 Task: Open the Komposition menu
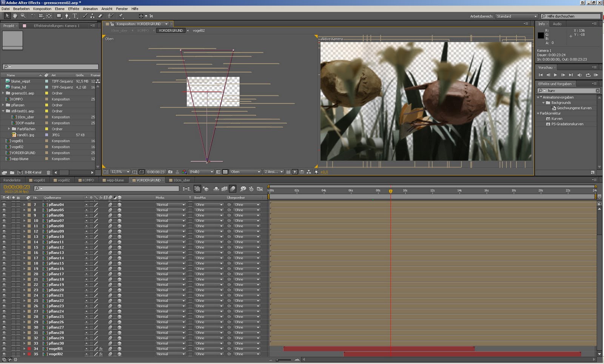pyautogui.click(x=42, y=9)
